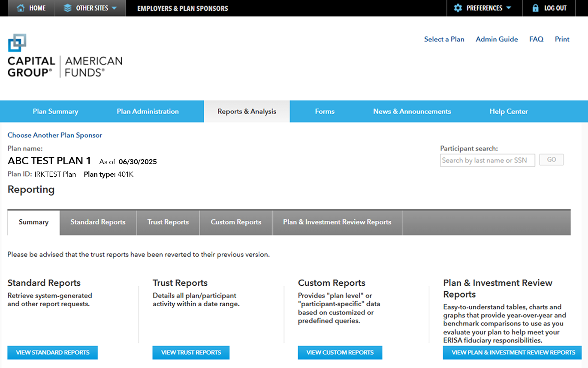This screenshot has width=588, height=368.
Task: Click the padlock icon next to Log Out
Action: (535, 8)
